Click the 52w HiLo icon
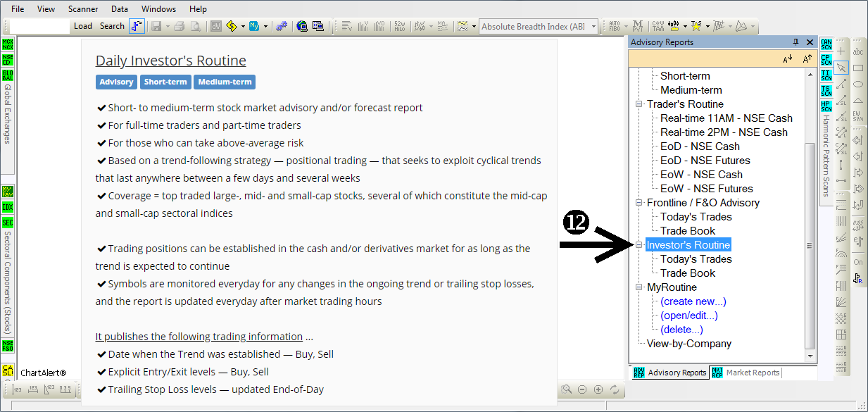The height and width of the screenshot is (412, 868). (x=399, y=26)
